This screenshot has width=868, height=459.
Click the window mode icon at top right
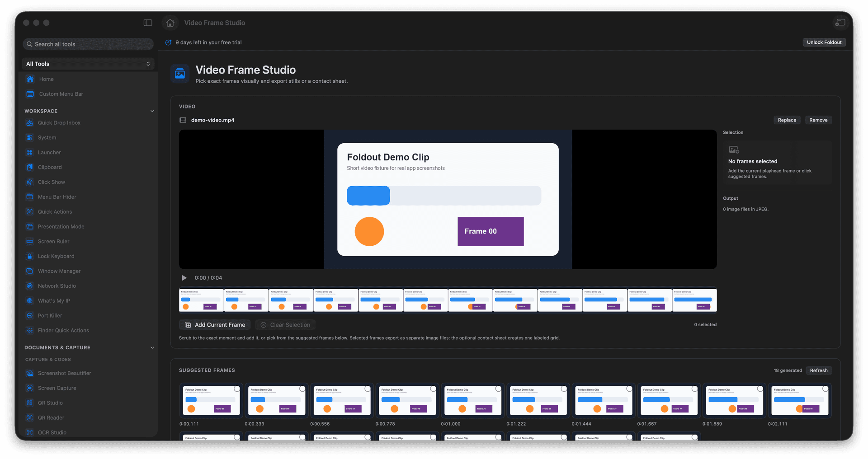pos(840,23)
